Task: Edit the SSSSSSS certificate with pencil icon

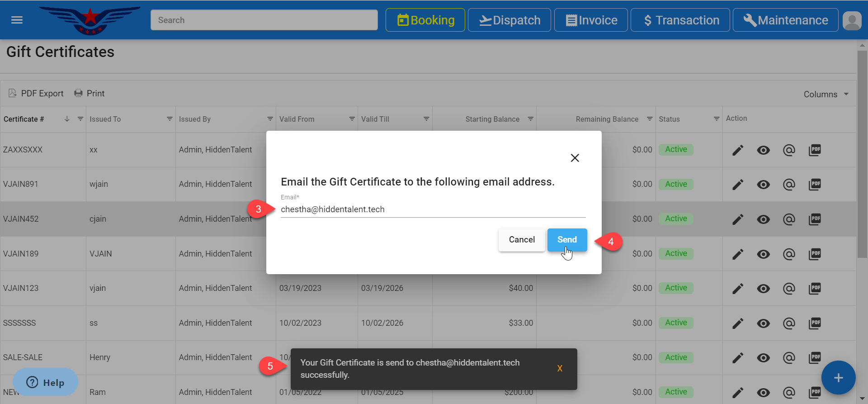Action: (x=737, y=323)
